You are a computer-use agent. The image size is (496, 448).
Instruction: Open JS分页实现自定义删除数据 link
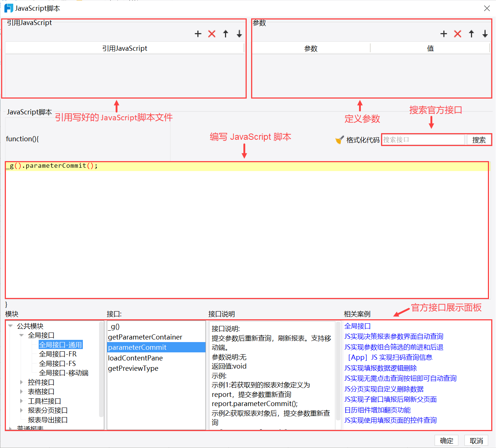coord(384,389)
